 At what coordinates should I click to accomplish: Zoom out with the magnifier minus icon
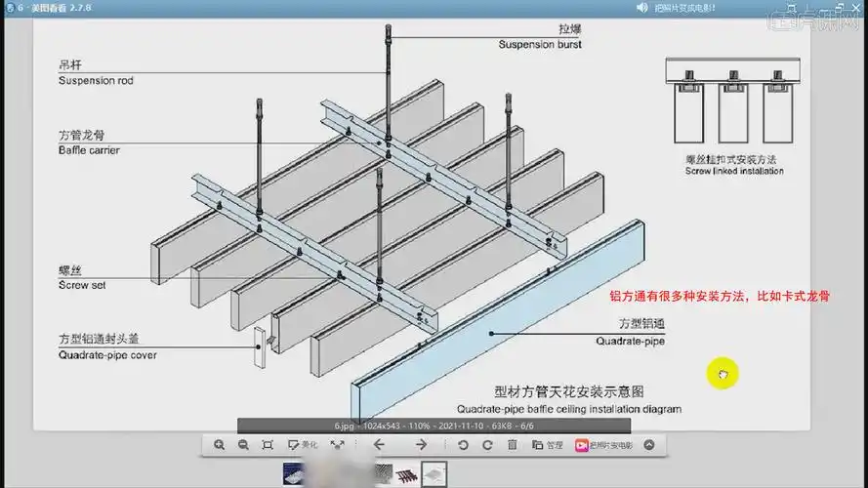click(x=243, y=445)
